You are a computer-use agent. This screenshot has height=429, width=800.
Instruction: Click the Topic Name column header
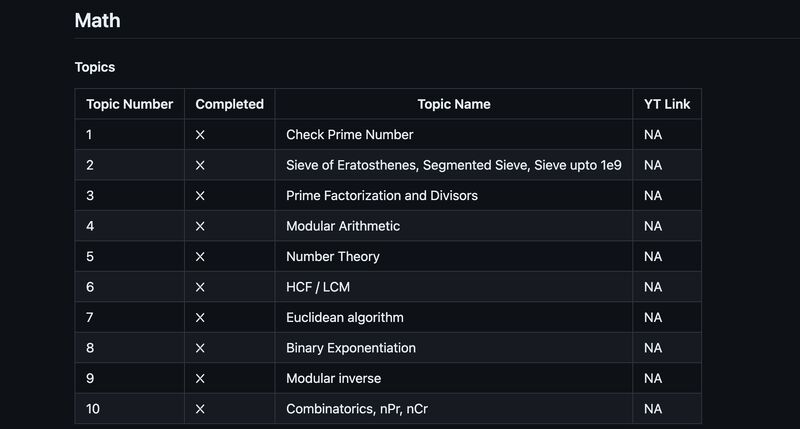tap(454, 104)
